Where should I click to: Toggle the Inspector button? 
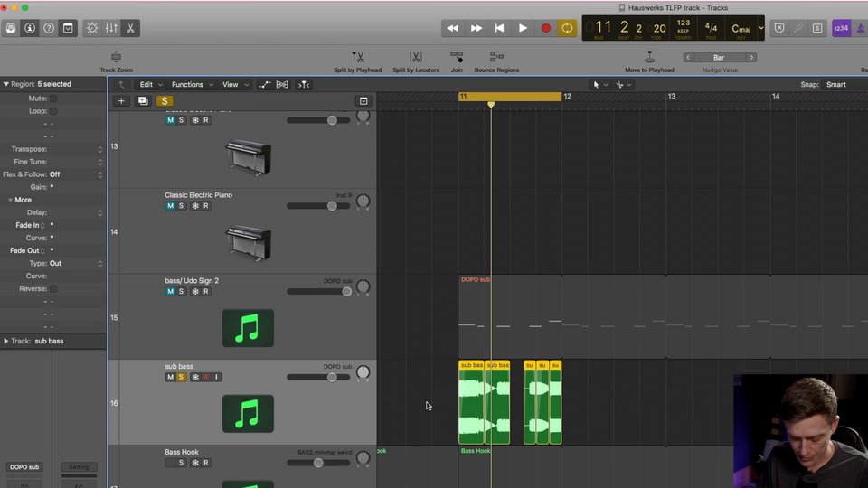[x=30, y=28]
